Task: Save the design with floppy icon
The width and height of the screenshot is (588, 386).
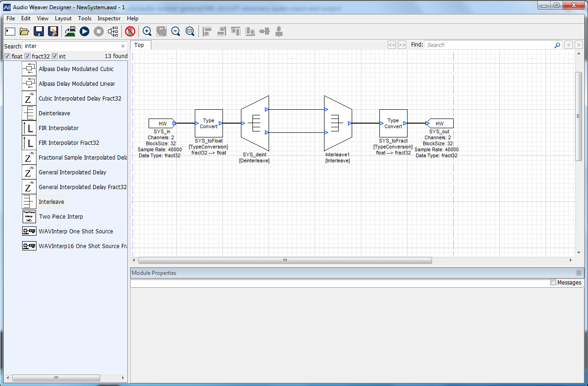Action: tap(39, 31)
